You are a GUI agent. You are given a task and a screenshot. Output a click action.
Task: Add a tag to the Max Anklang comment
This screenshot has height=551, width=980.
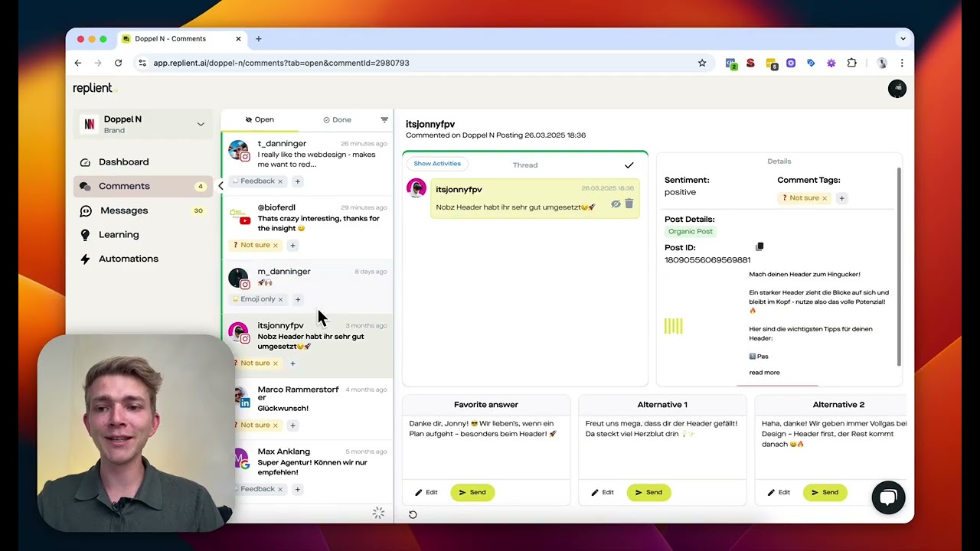298,489
